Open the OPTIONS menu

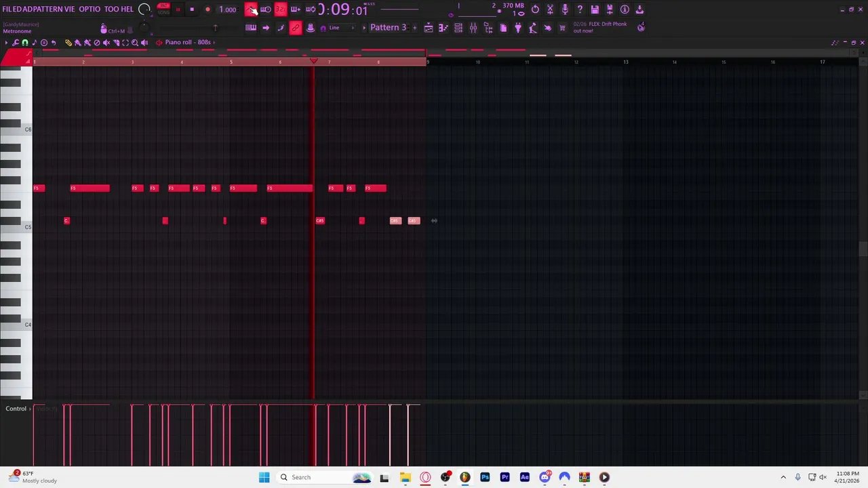(x=90, y=9)
